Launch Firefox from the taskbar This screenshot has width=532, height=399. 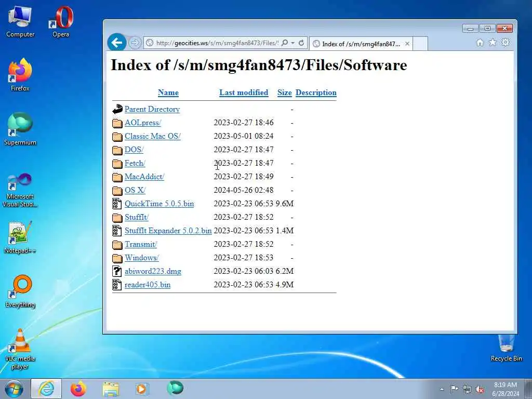tap(78, 389)
